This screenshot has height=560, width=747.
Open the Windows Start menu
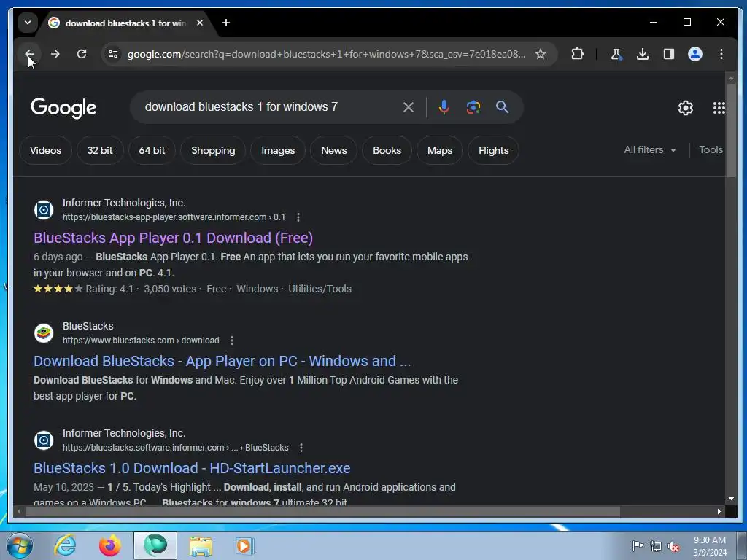20,545
